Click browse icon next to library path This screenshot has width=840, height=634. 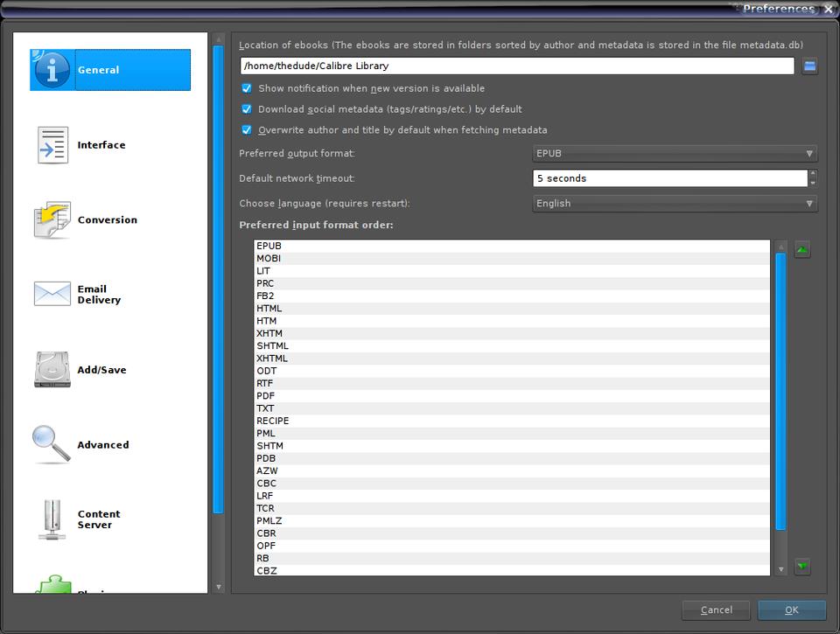(809, 66)
